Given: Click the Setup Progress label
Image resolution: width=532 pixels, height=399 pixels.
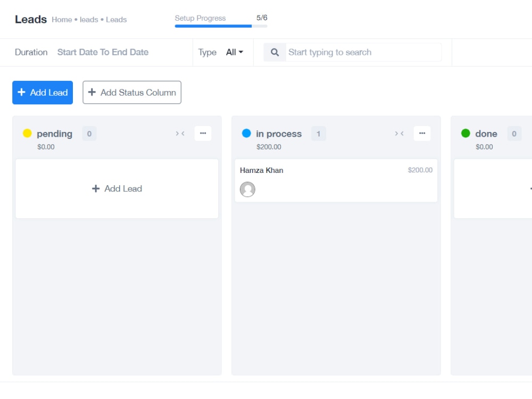Looking at the screenshot, I should [x=200, y=18].
